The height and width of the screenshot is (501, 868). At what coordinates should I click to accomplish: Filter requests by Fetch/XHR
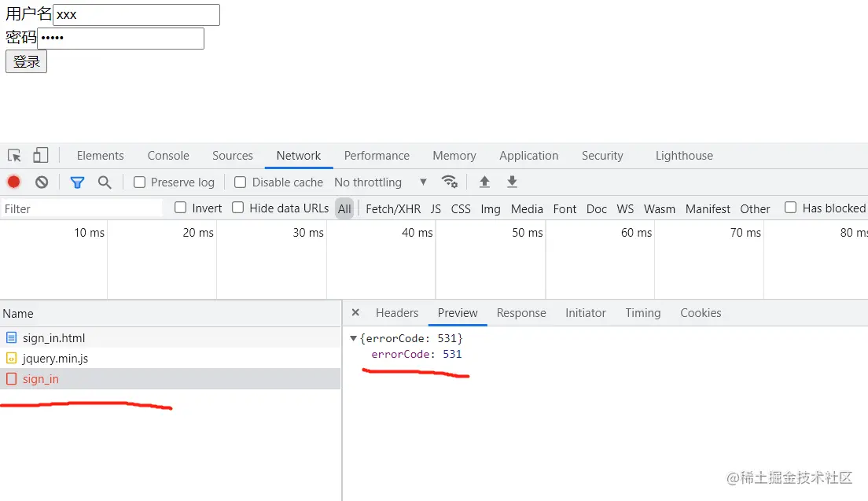point(393,208)
